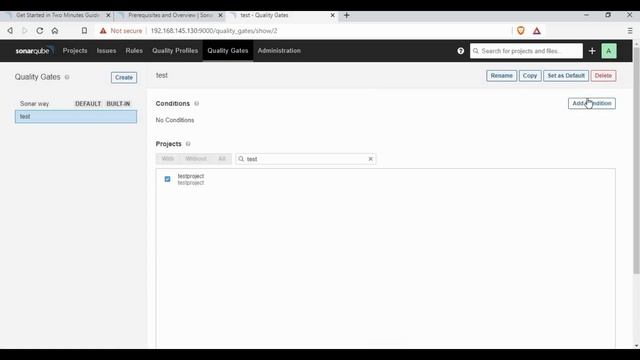Viewport: 640px width, 360px height.
Task: Minimize the browser window
Action: point(586,15)
